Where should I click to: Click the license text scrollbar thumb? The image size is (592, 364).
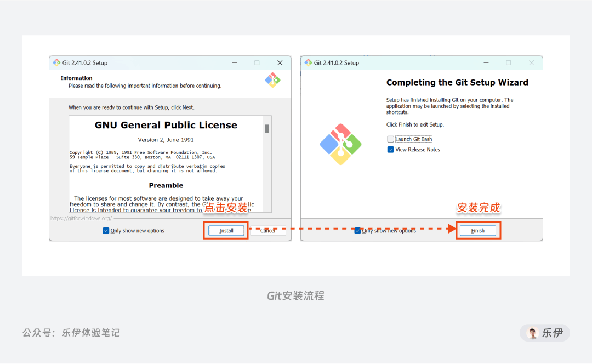click(267, 129)
